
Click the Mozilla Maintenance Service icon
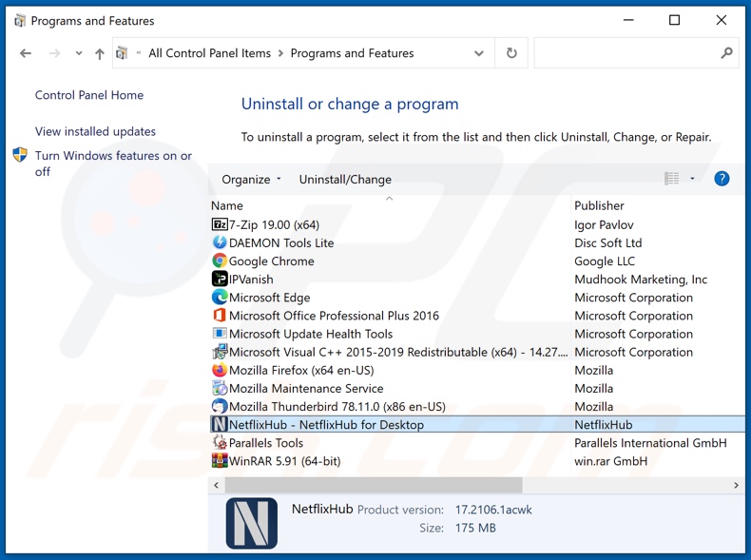[220, 388]
